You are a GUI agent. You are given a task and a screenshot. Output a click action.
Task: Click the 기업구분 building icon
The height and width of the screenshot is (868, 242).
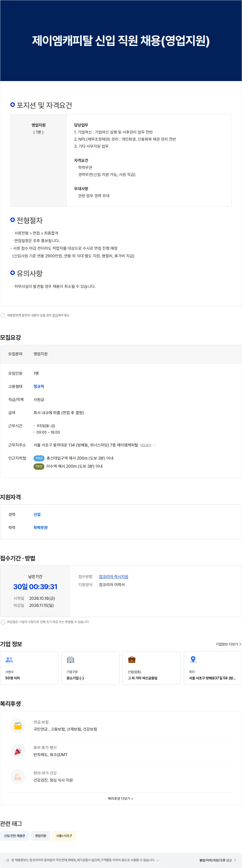71,660
